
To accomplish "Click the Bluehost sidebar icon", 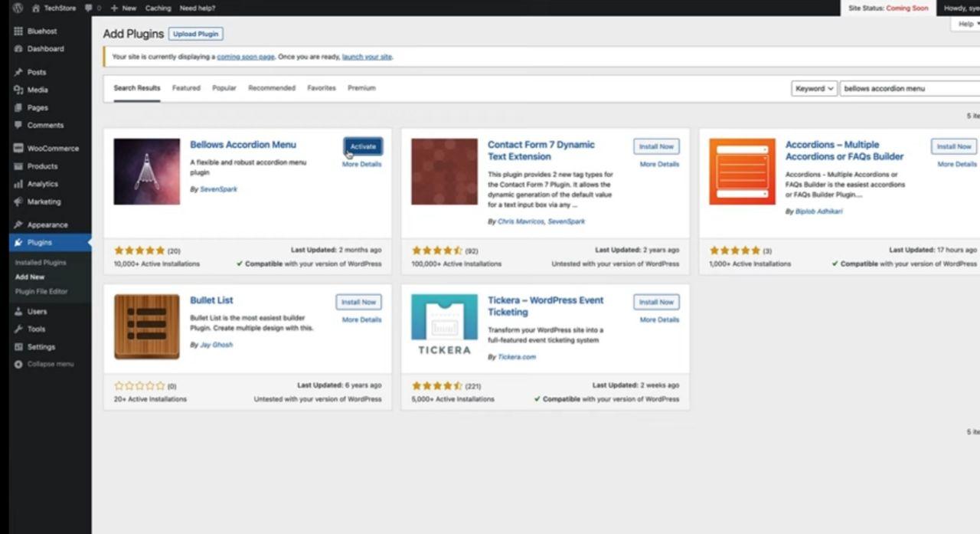I will pos(18,31).
